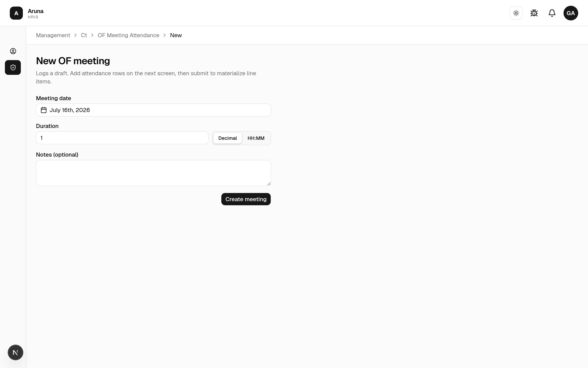Screen dimensions: 588x368
Task: Focus the Notes textarea
Action: point(153,173)
